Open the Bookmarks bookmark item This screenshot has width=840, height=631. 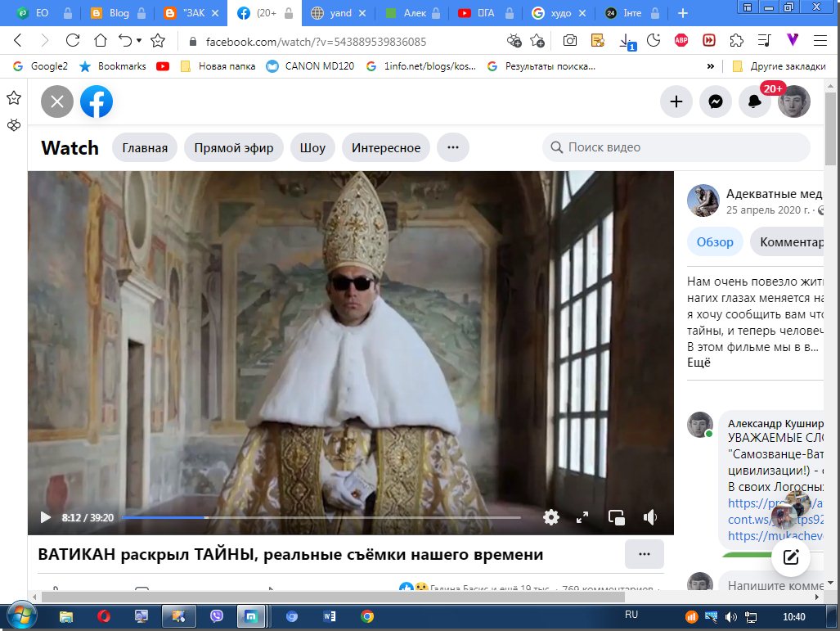[113, 66]
